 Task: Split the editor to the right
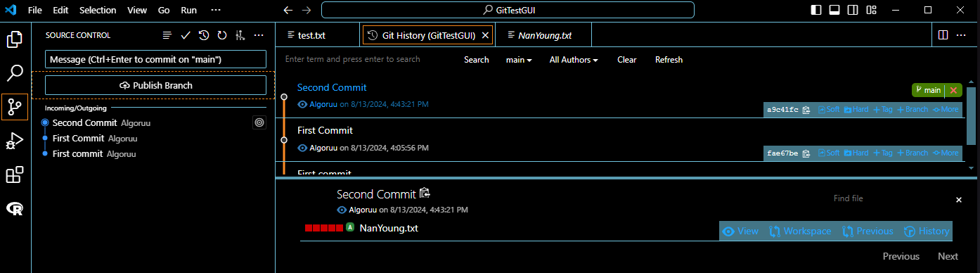click(x=943, y=35)
